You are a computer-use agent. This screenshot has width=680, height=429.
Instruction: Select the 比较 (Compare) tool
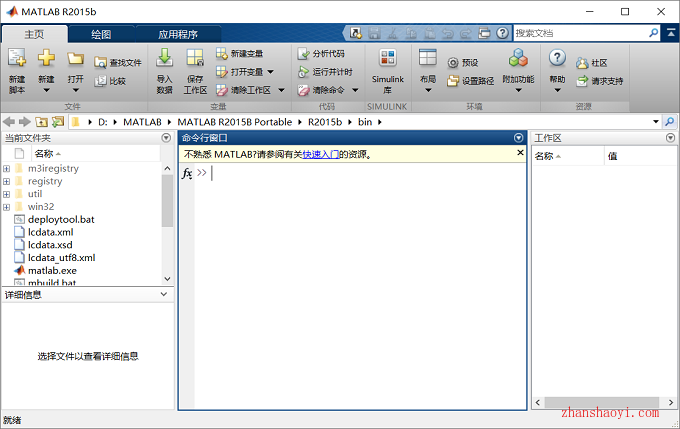tap(110, 81)
